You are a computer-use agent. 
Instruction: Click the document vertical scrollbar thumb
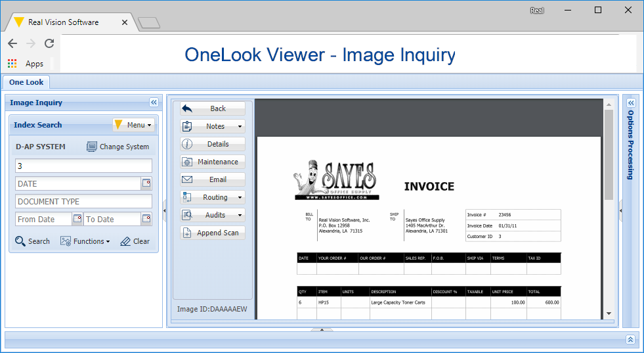point(609,154)
